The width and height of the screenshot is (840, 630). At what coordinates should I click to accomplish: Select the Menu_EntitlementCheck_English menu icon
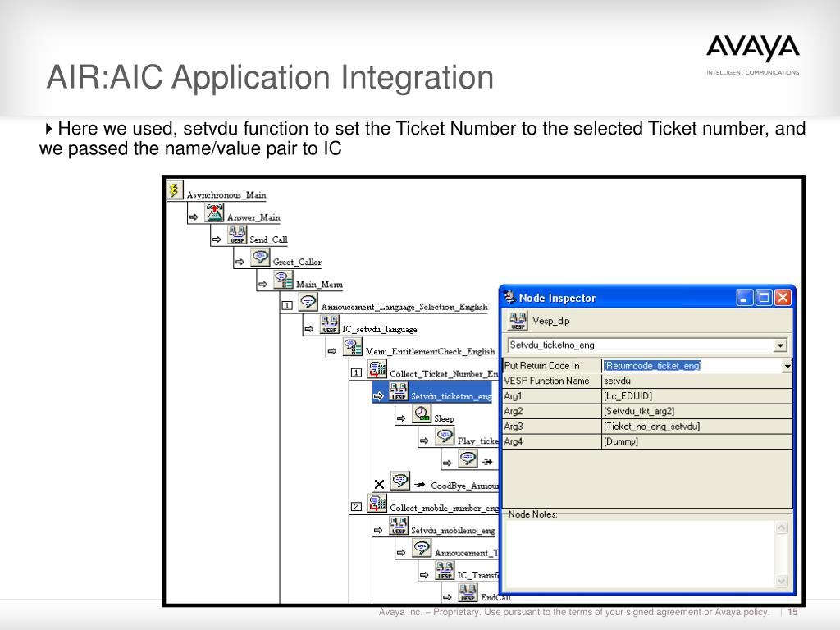353,347
